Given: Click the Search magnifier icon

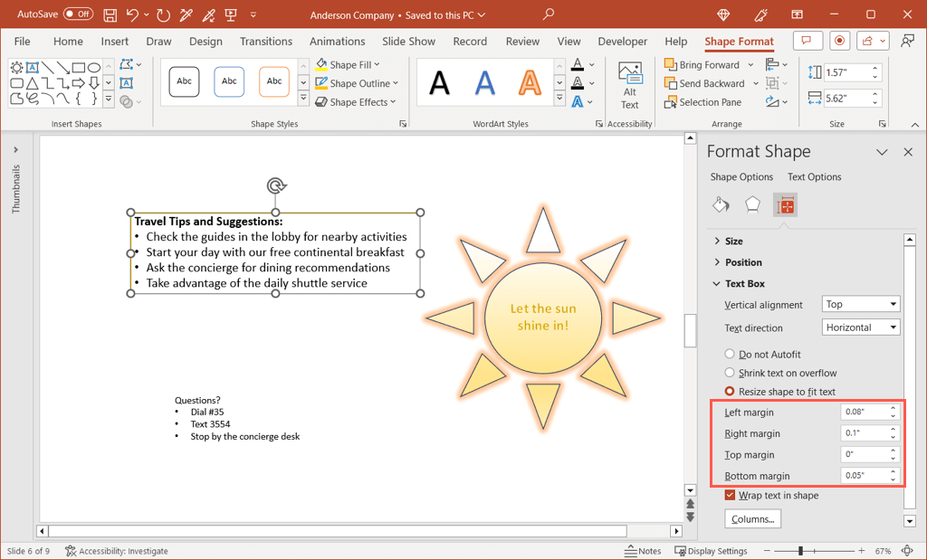Looking at the screenshot, I should (x=549, y=14).
